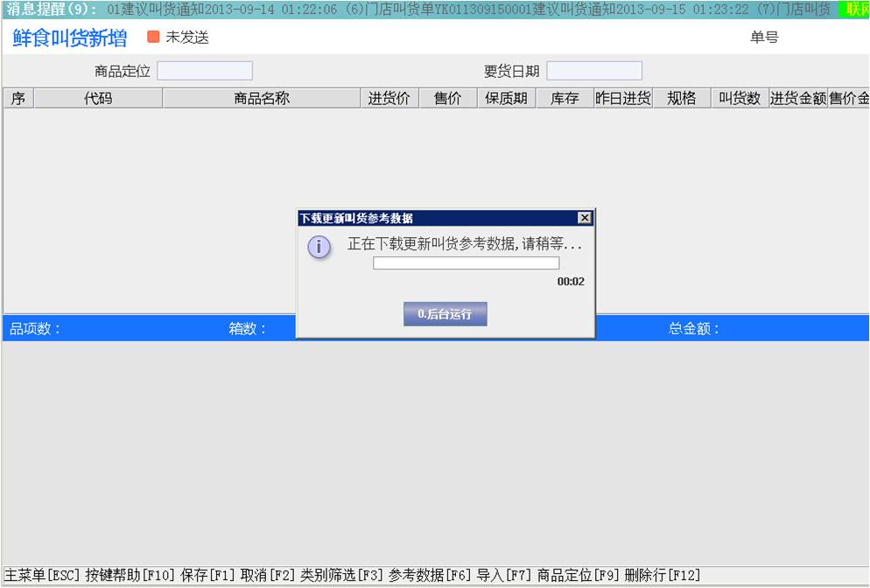Click 商品定位[F9] in the bottom bar
This screenshot has width=870, height=588.
coord(578,575)
